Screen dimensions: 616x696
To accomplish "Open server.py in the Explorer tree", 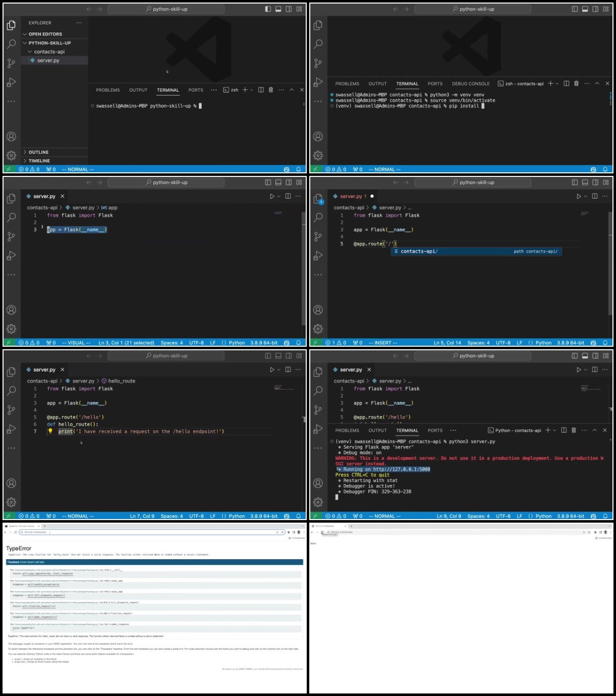I will coord(55,60).
